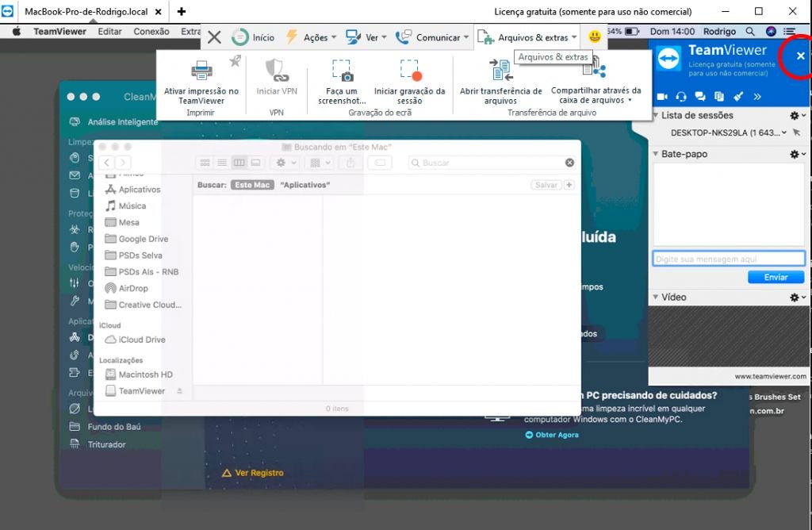
Task: Open the Arquivos & extras dropdown
Action: 527,37
